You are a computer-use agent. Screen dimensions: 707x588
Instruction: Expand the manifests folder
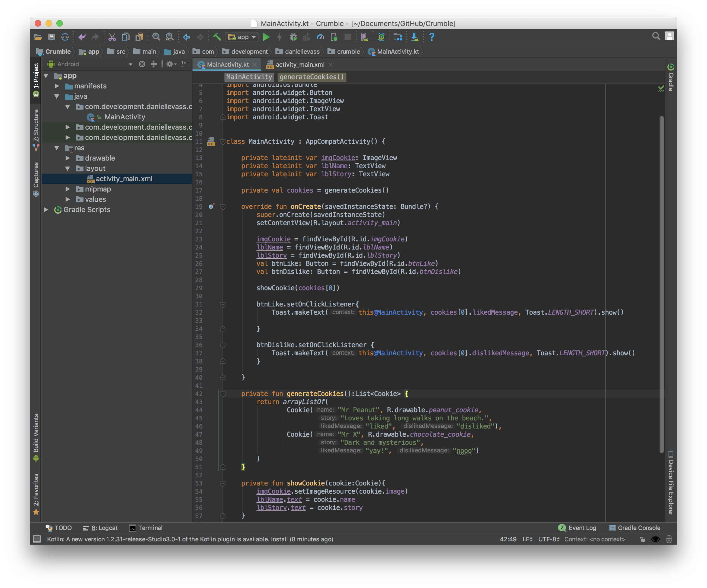57,86
